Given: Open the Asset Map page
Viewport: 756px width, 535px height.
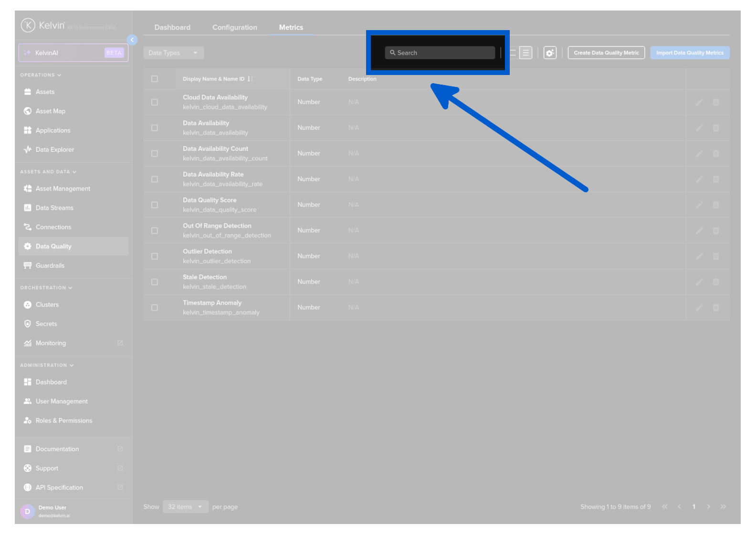Looking at the screenshot, I should 50,111.
